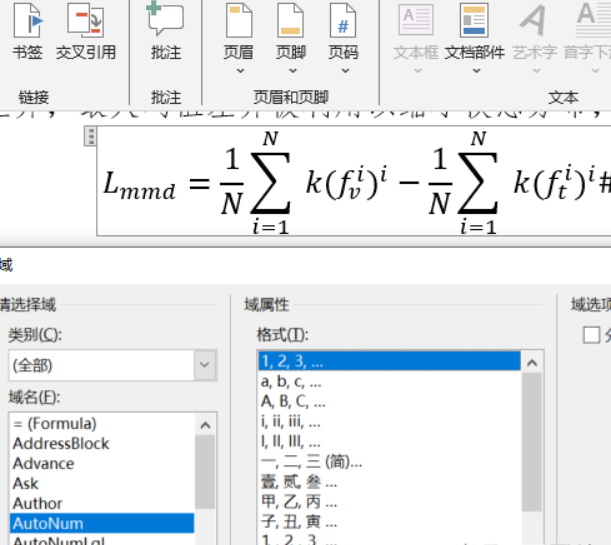The width and height of the screenshot is (611, 545).
Task: Expand the 页脚 dropdown arrow
Action: tap(293, 71)
